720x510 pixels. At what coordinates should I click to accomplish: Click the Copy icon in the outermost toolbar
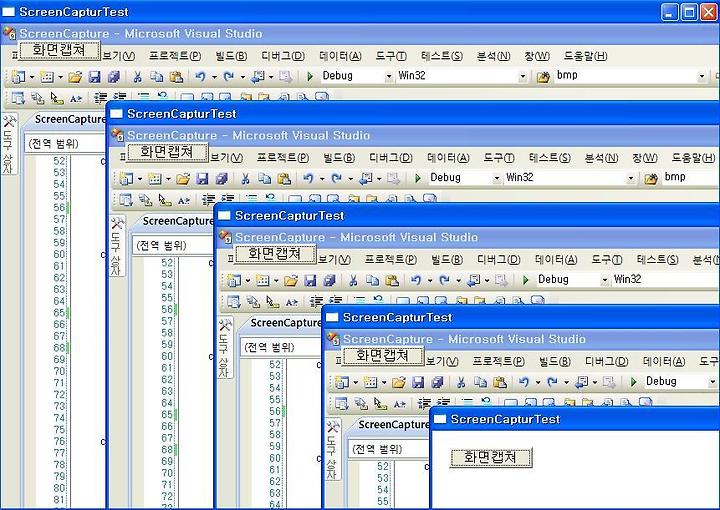pyautogui.click(x=157, y=77)
